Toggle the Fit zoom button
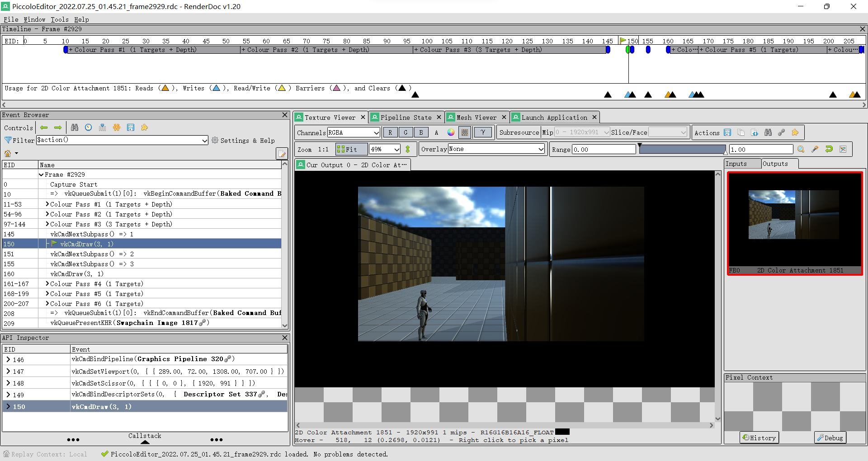 [351, 149]
